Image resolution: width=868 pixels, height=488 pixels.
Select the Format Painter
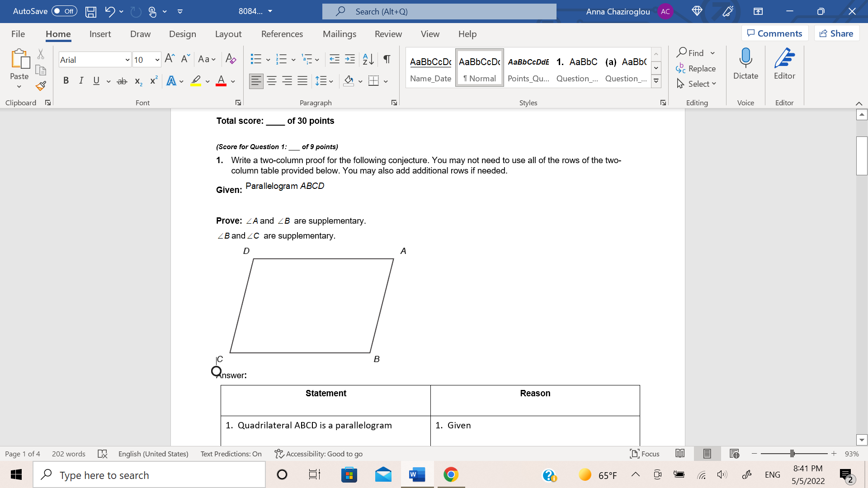tap(40, 85)
